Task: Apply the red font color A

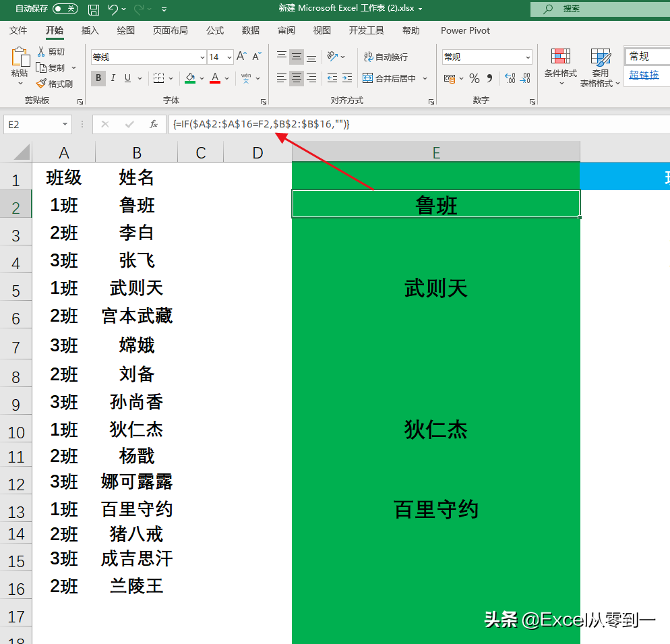Action: click(x=216, y=78)
